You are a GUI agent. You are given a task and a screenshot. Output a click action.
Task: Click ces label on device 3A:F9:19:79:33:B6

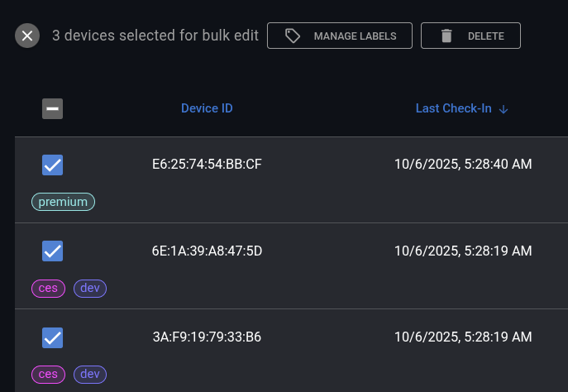[48, 374]
